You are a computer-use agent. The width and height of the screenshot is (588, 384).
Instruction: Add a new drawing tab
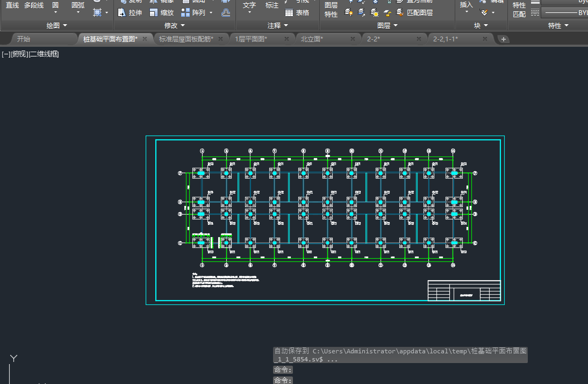[x=503, y=39]
